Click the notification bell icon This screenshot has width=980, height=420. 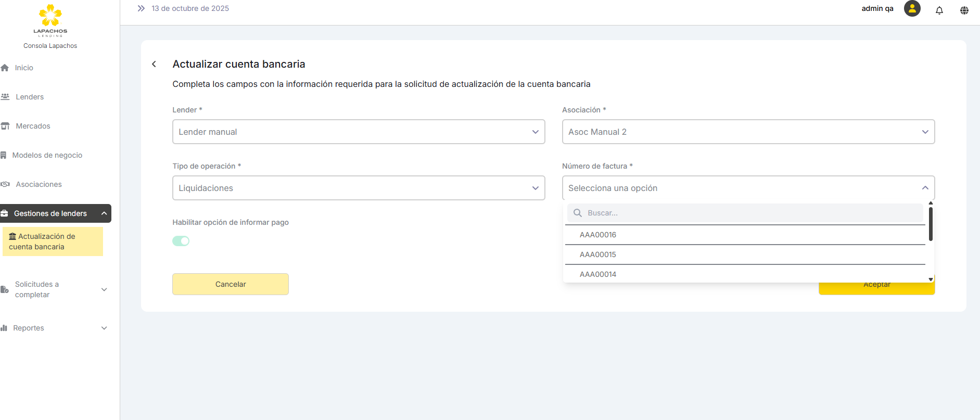939,10
